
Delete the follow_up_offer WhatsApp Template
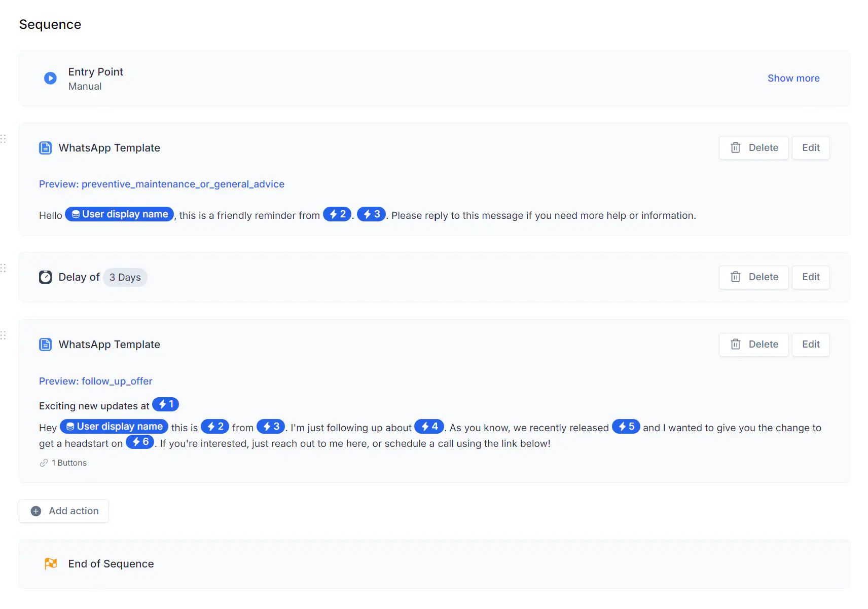[754, 345]
